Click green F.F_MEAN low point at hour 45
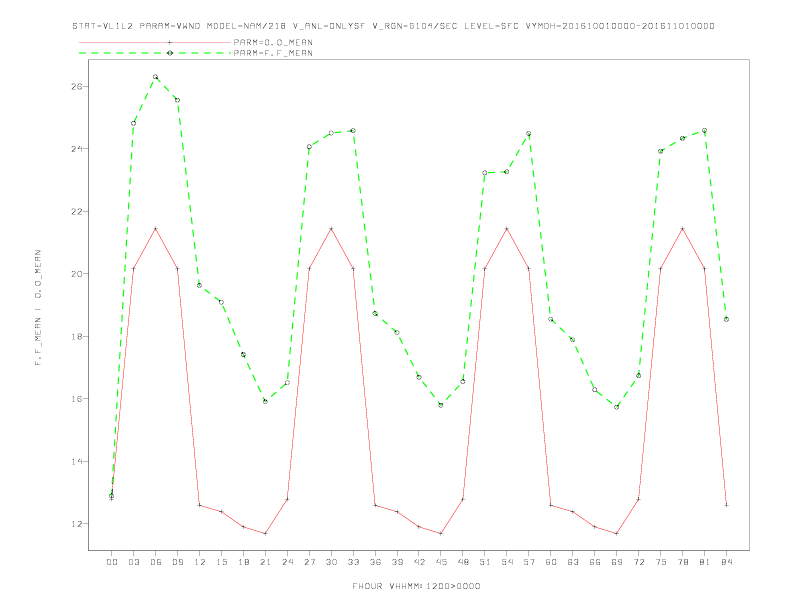The width and height of the screenshot is (792, 612). tap(441, 405)
